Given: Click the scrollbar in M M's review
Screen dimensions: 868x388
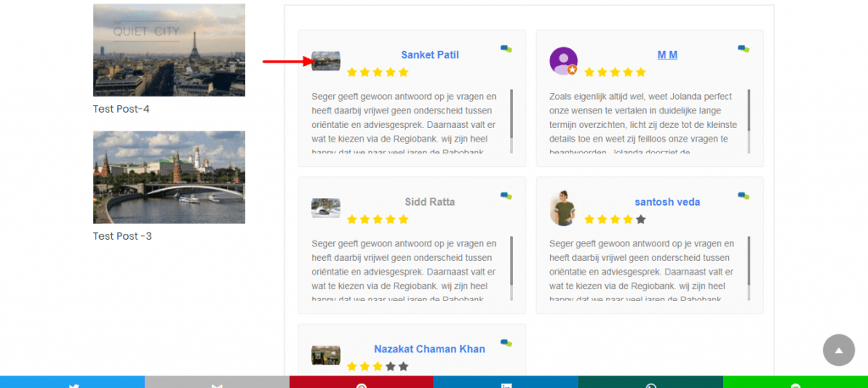Looking at the screenshot, I should [x=749, y=120].
